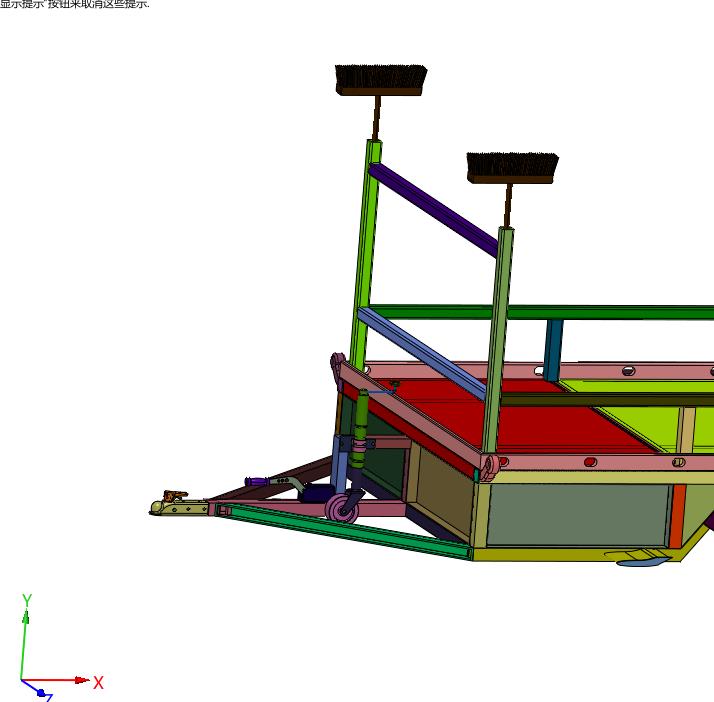The width and height of the screenshot is (714, 702).
Task: Select the taller broom's brush head
Action: 381,80
